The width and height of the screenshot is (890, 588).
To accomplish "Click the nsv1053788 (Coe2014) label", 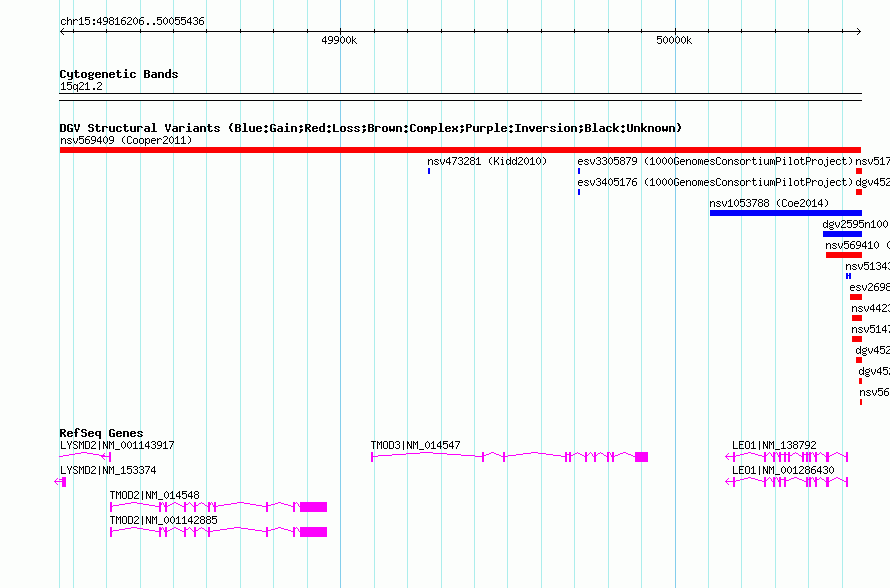I will [x=769, y=203].
